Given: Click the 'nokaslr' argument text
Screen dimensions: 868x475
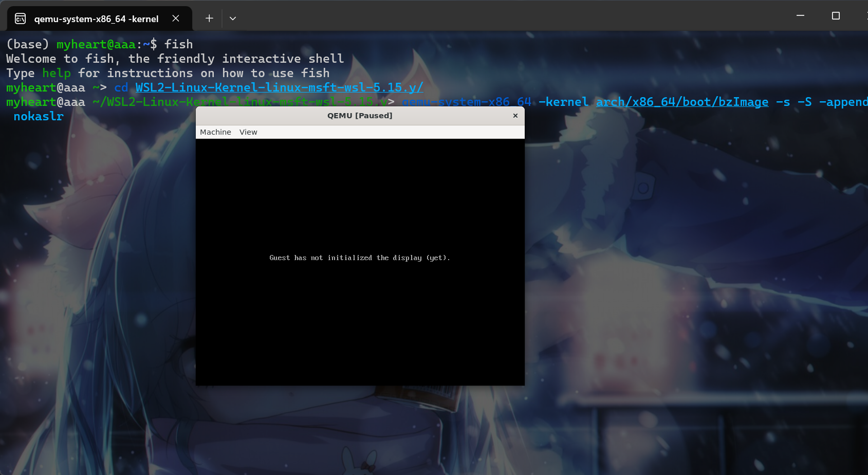Looking at the screenshot, I should click(x=39, y=117).
